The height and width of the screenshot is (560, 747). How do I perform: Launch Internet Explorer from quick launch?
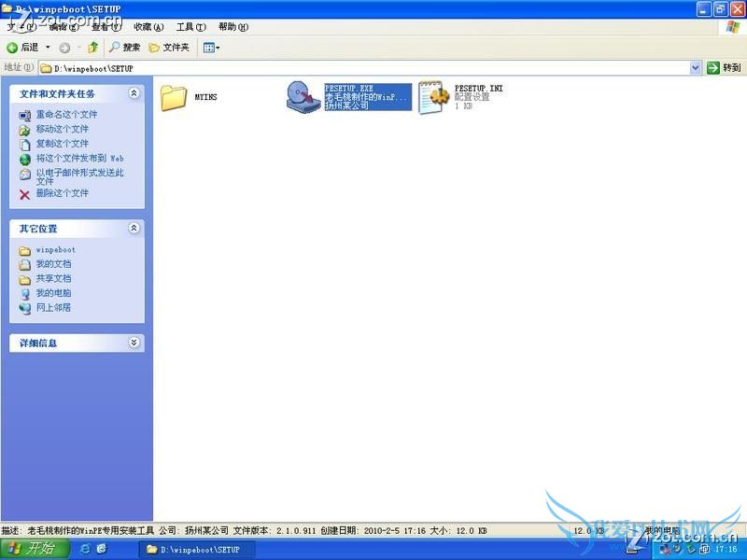click(x=85, y=549)
